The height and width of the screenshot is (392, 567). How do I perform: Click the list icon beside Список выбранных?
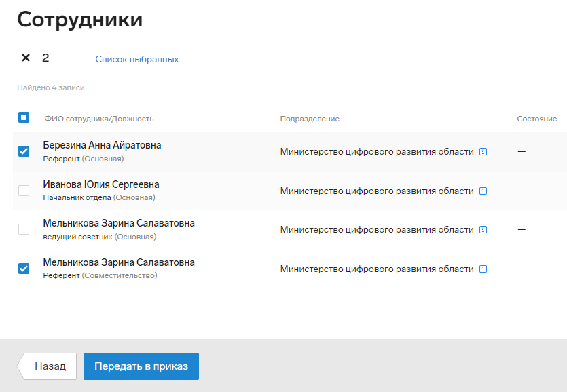(87, 59)
